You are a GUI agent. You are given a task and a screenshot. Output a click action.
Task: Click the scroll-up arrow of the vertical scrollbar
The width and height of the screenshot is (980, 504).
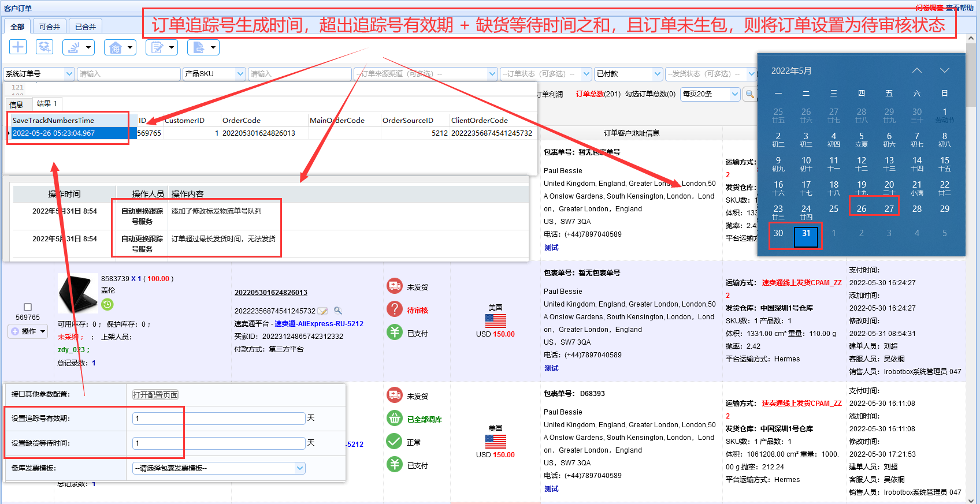click(971, 38)
